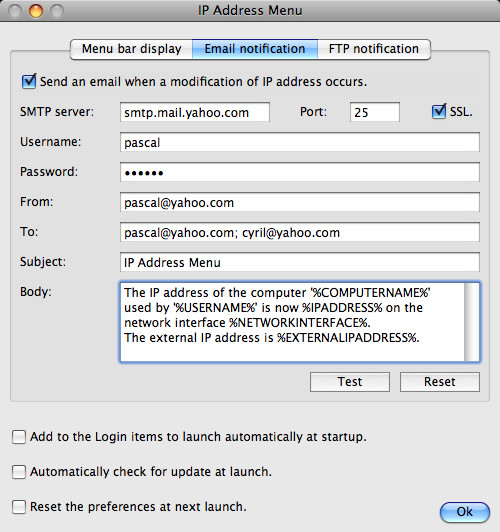Click the To recipients field
500x532 pixels.
tap(300, 232)
